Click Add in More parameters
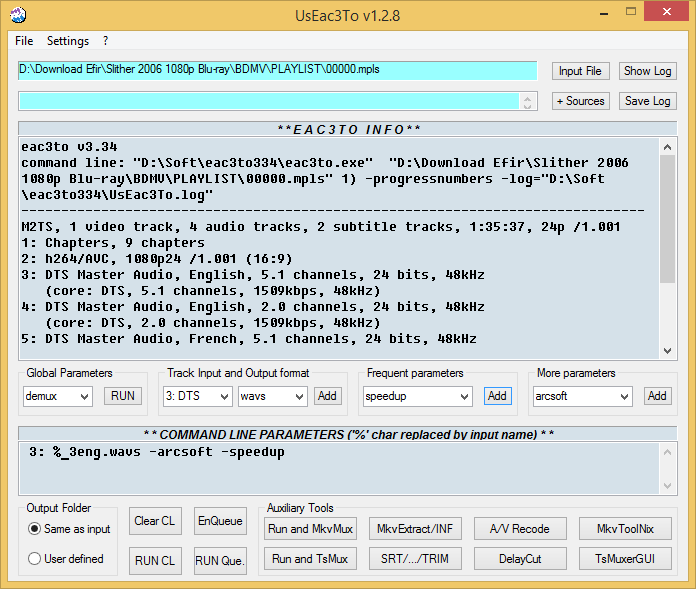 (657, 396)
